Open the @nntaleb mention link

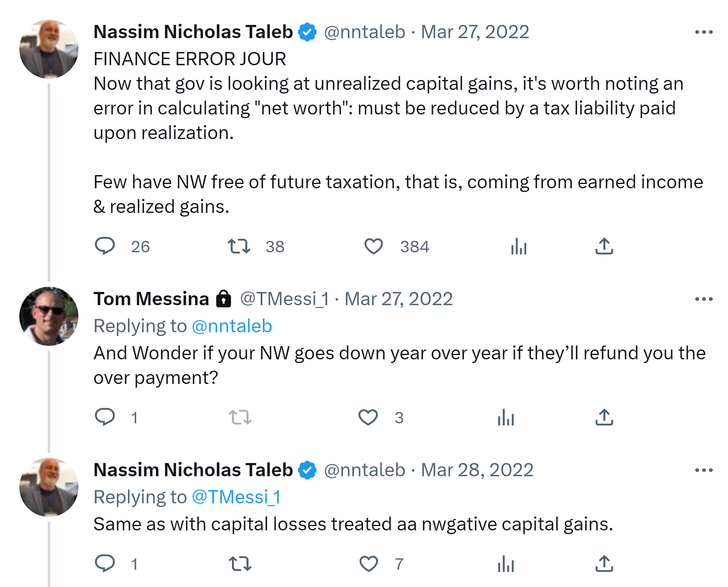232,326
